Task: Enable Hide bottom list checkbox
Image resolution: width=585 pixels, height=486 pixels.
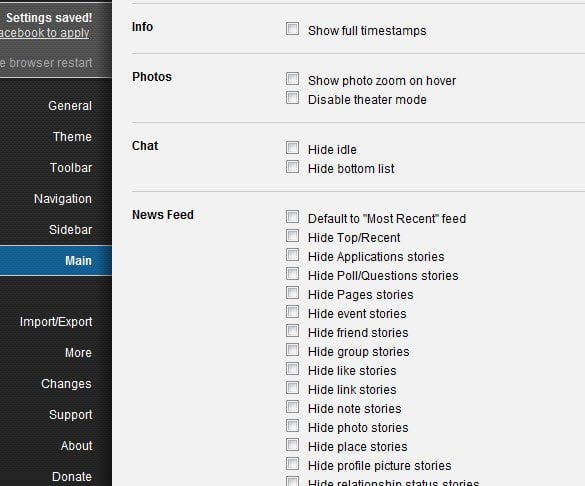Action: [292, 167]
